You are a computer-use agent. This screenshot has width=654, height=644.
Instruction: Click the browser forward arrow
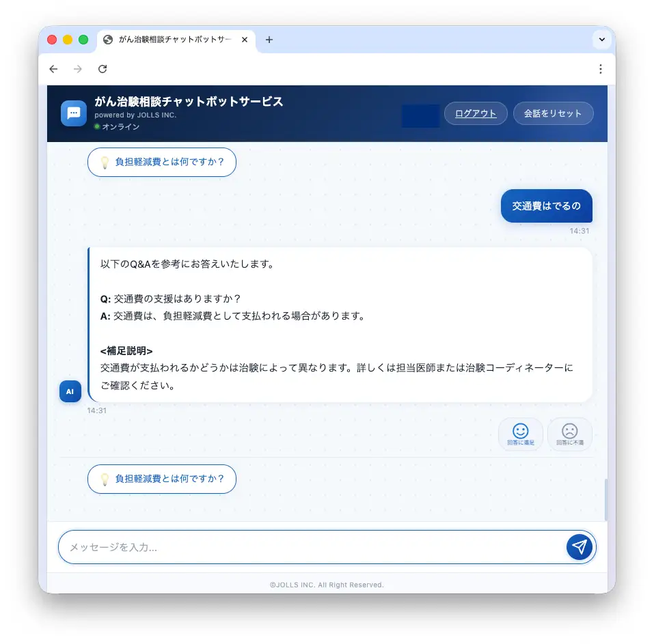coord(78,69)
